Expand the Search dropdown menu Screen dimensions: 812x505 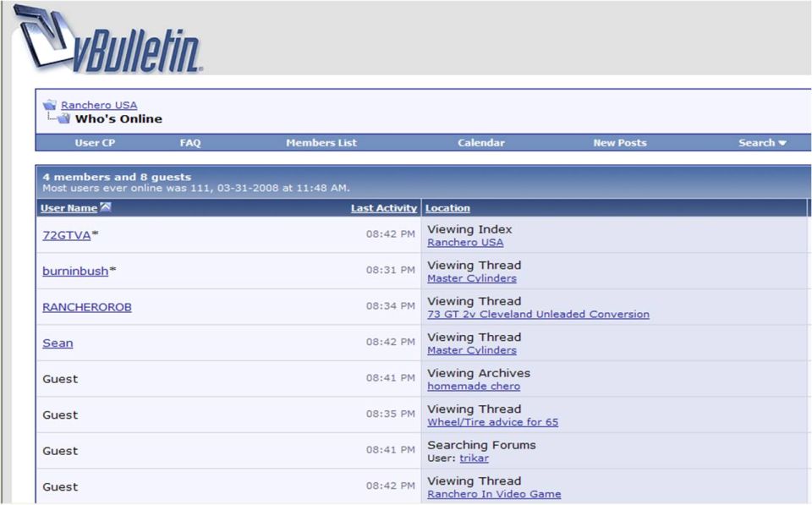[762, 143]
